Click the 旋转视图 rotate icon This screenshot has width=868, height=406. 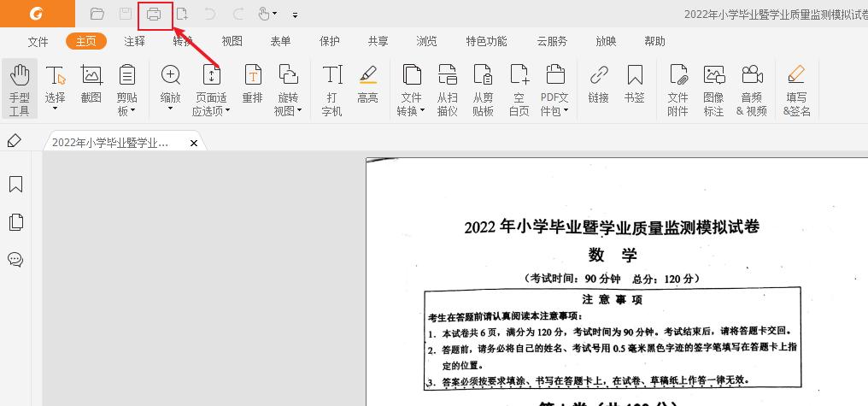pyautogui.click(x=289, y=75)
